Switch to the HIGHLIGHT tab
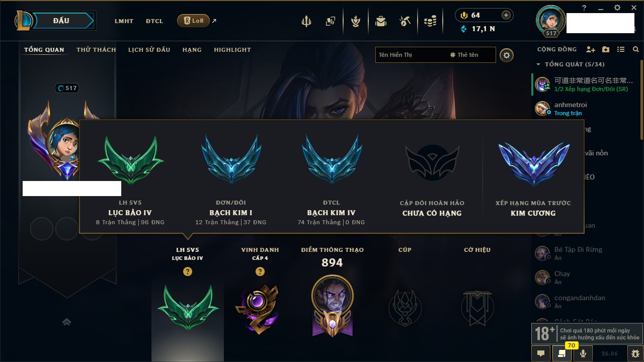This screenshot has height=362, width=644. [232, 50]
